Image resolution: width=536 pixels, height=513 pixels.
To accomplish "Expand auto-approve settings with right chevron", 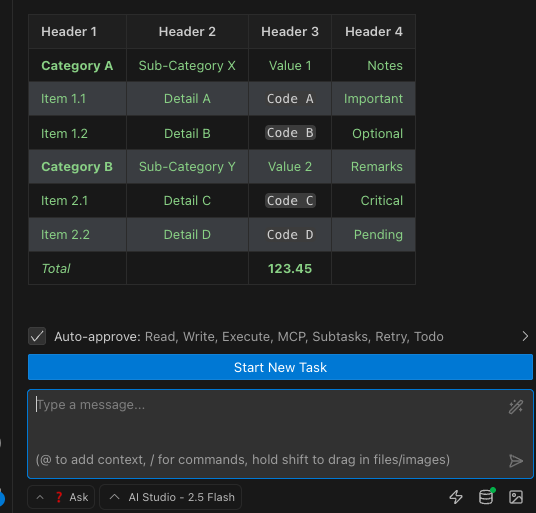I will [525, 336].
